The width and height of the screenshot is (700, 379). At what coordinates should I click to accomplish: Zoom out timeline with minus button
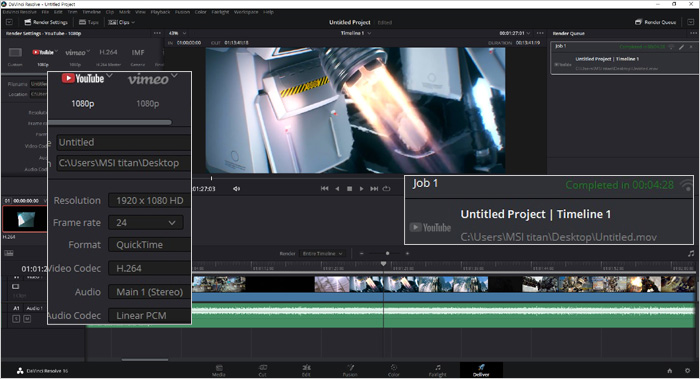362,254
